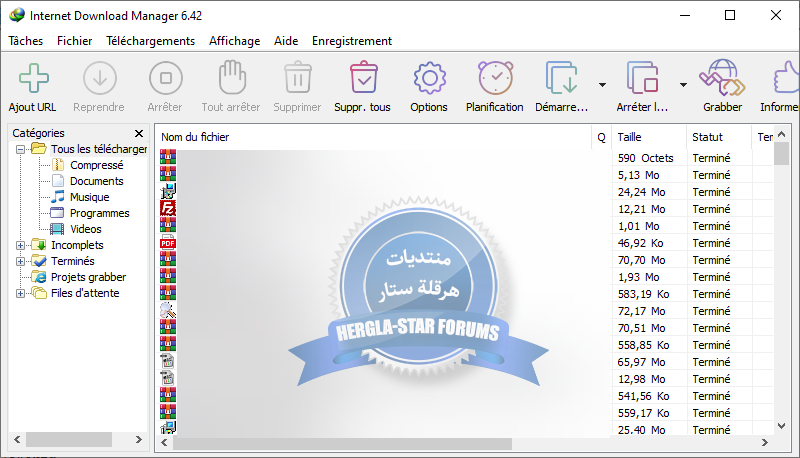
Task: Expand the Files d'attente tree node
Action: tap(20, 293)
